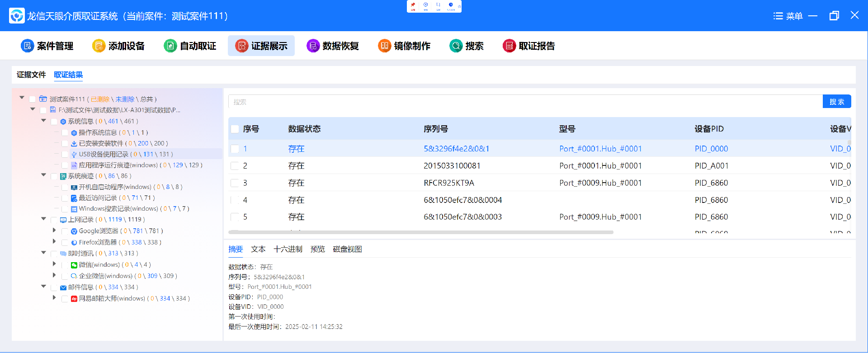
Task: Check the 系统信息 checkbox
Action: coord(54,122)
